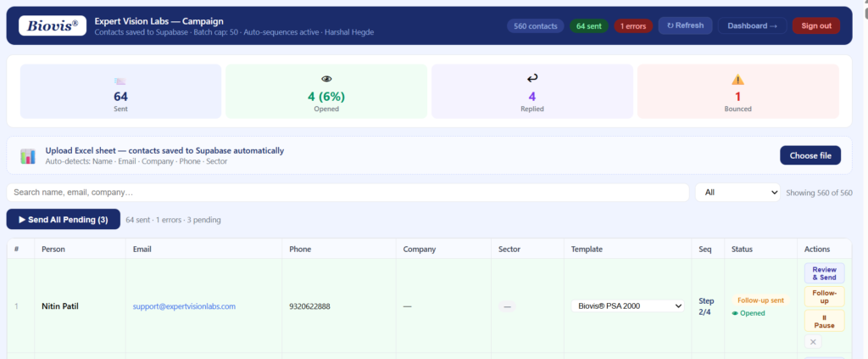Image resolution: width=868 pixels, height=359 pixels.
Task: Remove Nitin Patil row with the X button
Action: [813, 342]
